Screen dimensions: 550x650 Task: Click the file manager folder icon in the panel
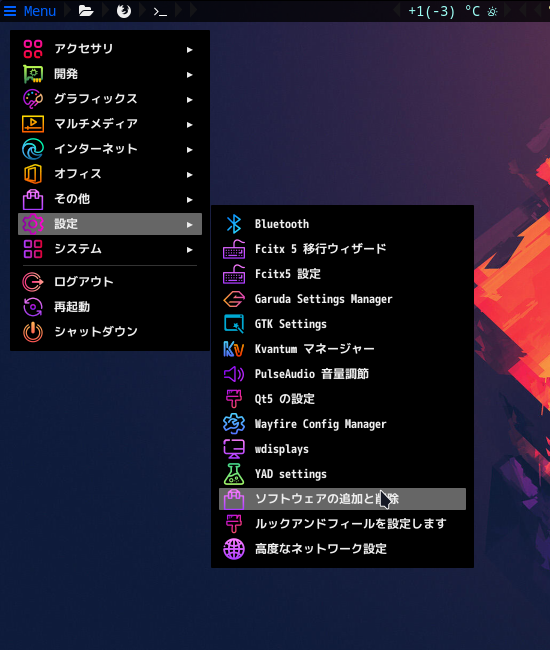click(x=86, y=11)
